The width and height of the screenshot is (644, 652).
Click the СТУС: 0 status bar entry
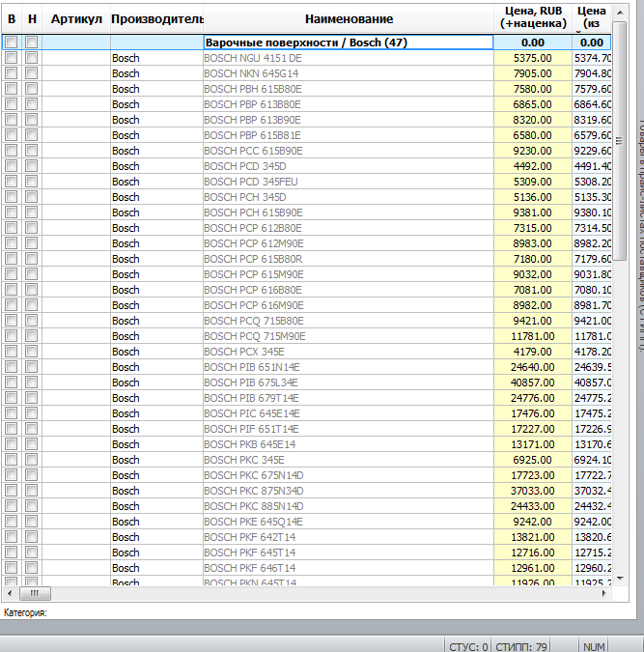[x=468, y=646]
